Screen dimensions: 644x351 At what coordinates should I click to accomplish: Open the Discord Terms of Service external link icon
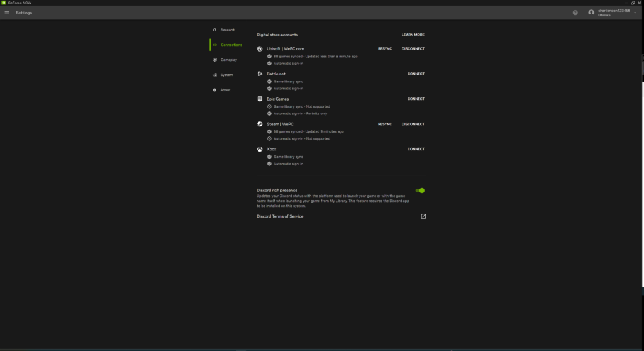click(423, 216)
